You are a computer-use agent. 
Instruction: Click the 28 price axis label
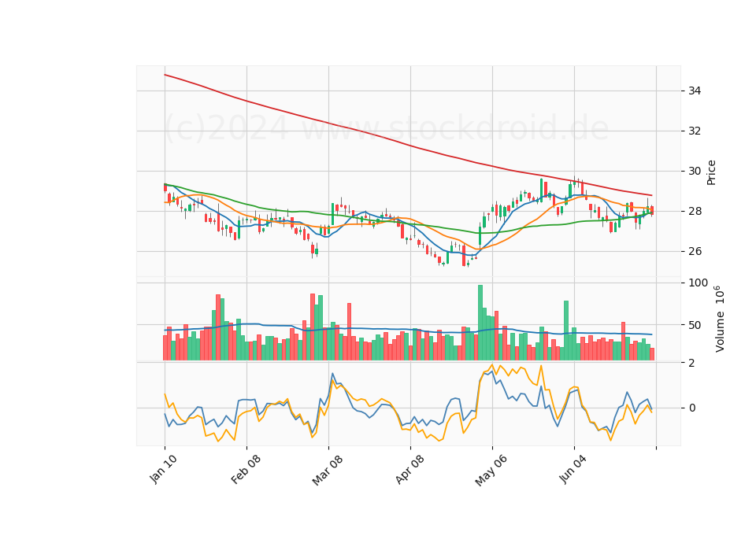click(x=695, y=212)
